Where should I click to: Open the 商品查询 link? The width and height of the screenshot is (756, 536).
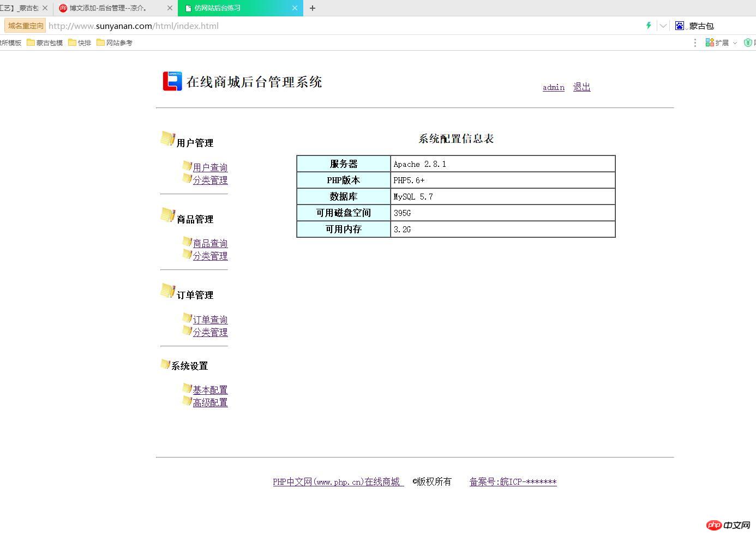tap(210, 243)
